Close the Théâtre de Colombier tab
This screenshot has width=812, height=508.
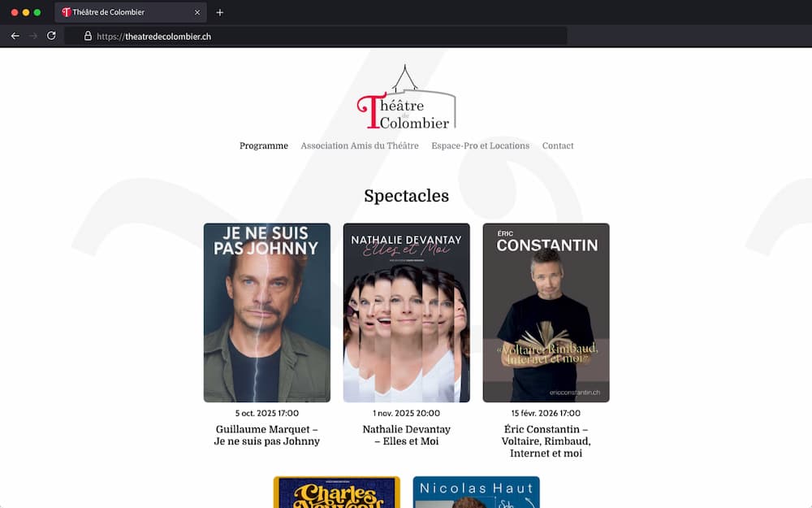coord(197,12)
